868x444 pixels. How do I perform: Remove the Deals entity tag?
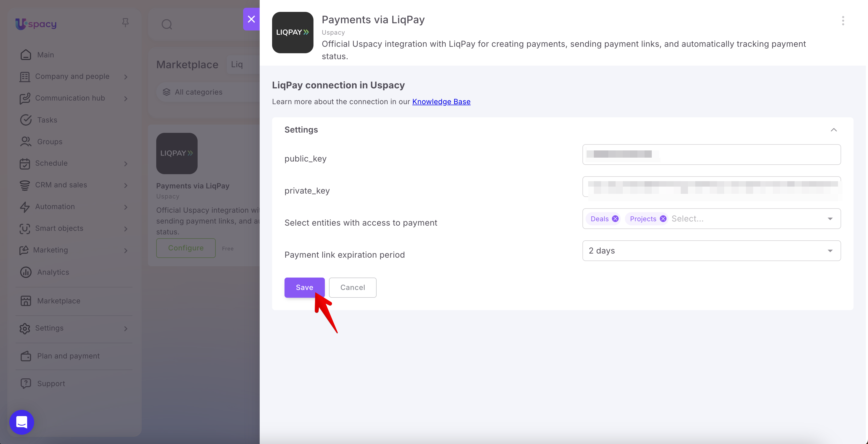coord(615,219)
